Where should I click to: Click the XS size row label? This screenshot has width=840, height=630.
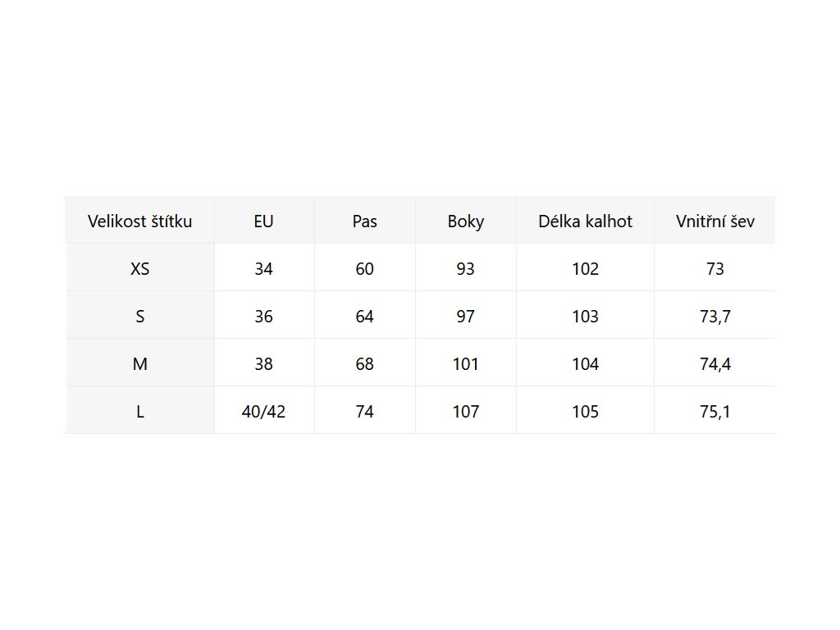[x=139, y=269]
